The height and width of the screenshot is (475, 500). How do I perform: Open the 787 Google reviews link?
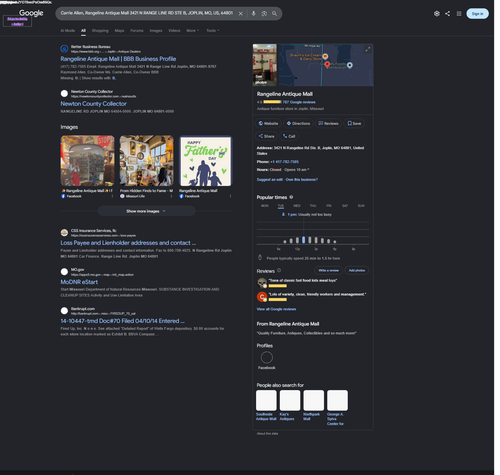[299, 102]
